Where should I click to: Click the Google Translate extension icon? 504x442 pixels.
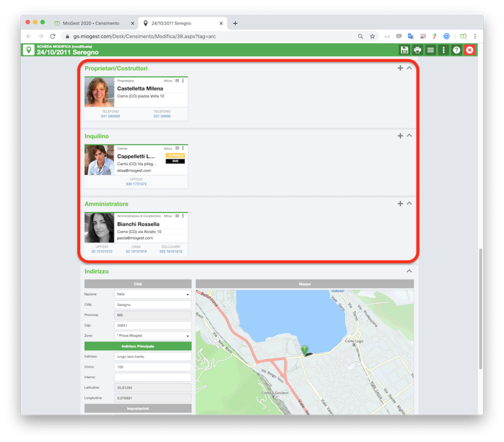(x=410, y=36)
